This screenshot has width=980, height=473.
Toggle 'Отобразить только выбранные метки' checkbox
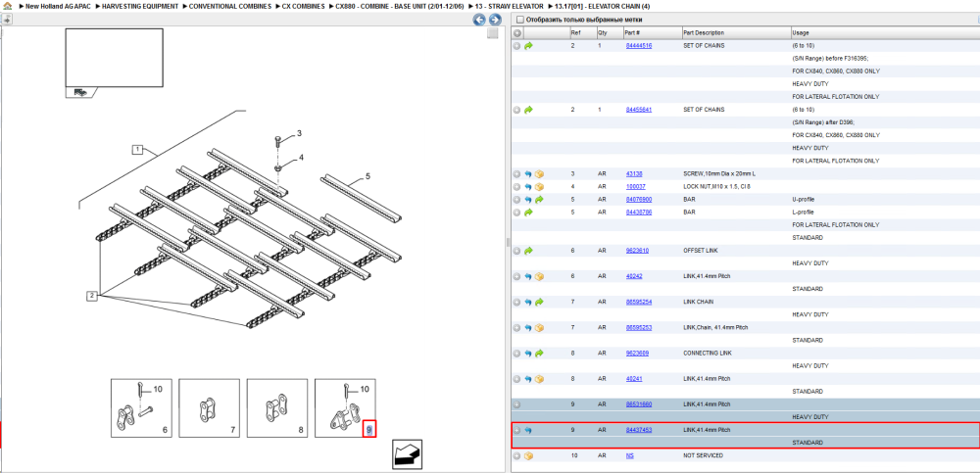(x=520, y=20)
